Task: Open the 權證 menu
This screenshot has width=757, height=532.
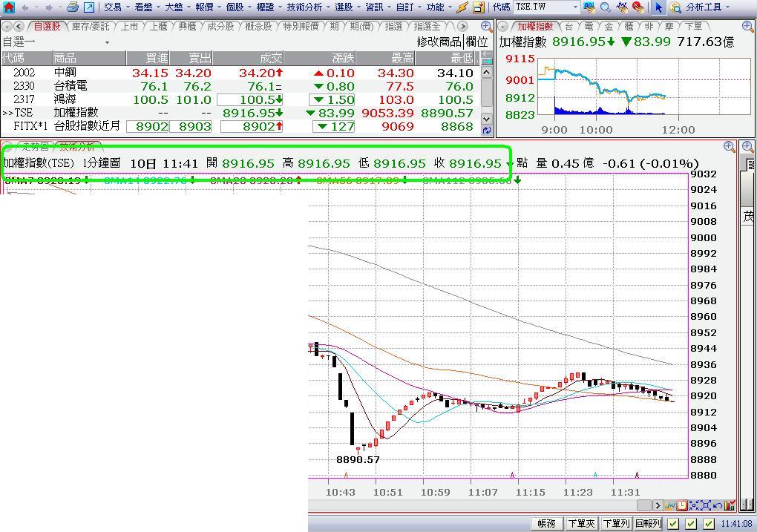Action: click(269, 7)
